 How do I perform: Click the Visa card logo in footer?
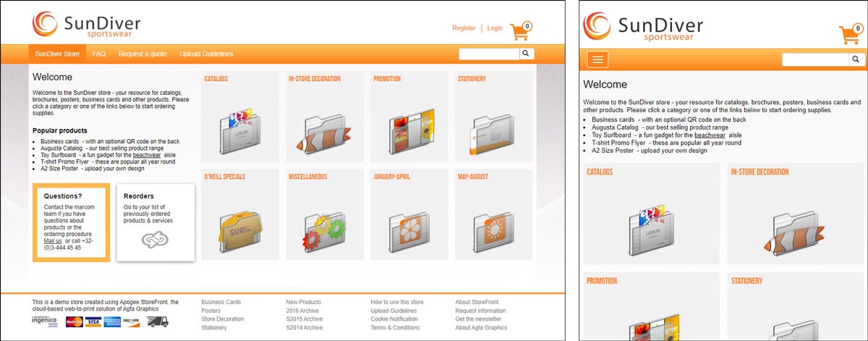click(93, 322)
